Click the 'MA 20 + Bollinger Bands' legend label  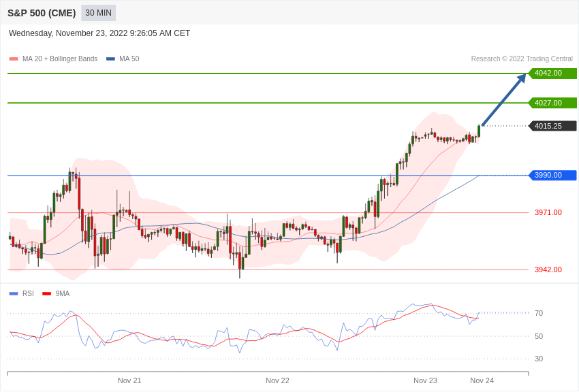tap(60, 59)
